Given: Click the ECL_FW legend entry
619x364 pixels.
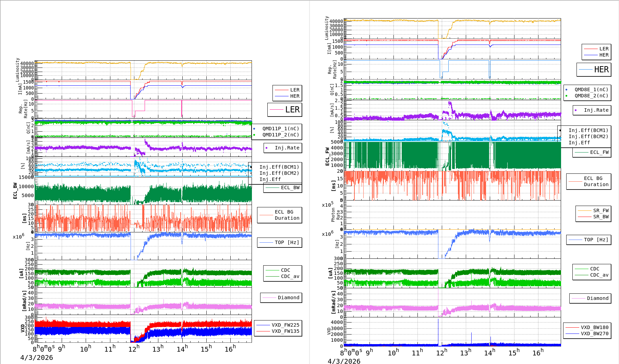Looking at the screenshot, I should click(592, 152).
